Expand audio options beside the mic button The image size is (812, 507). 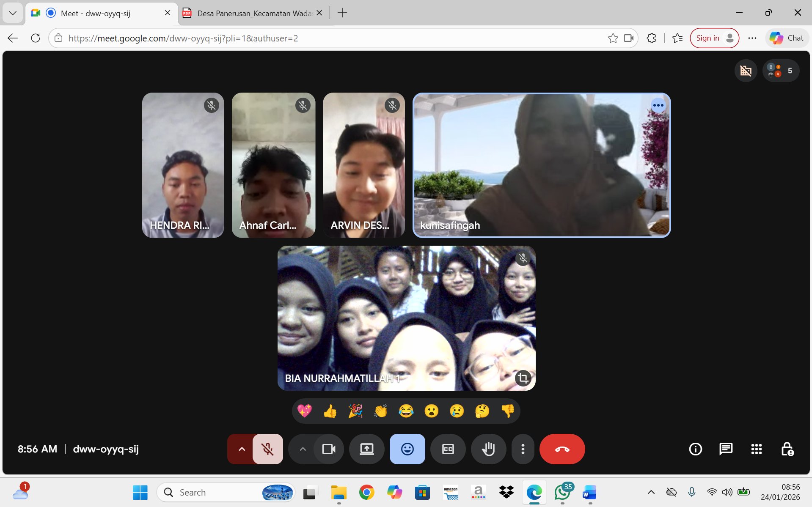click(241, 449)
